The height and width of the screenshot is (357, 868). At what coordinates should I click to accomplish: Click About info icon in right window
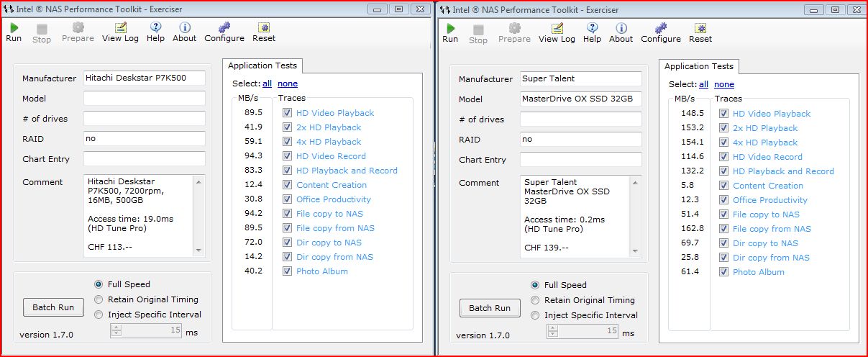click(621, 28)
